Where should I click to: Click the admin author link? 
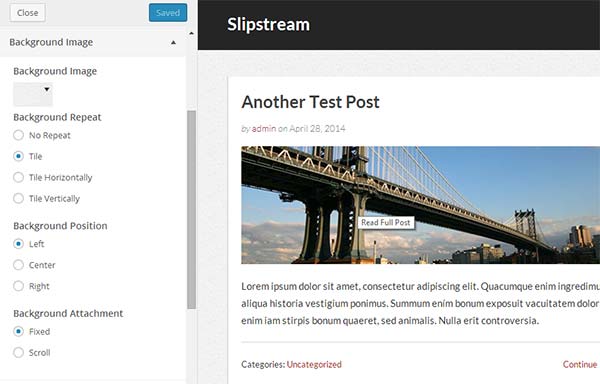point(264,129)
